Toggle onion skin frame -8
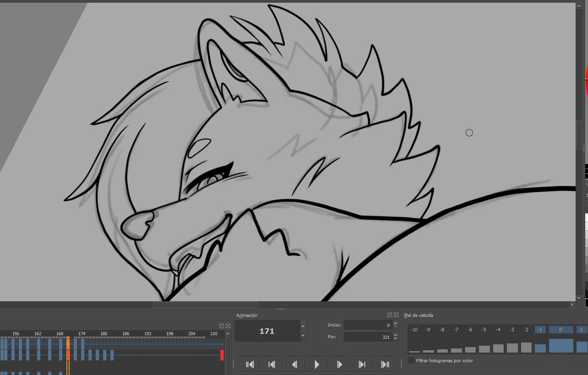 442,330
